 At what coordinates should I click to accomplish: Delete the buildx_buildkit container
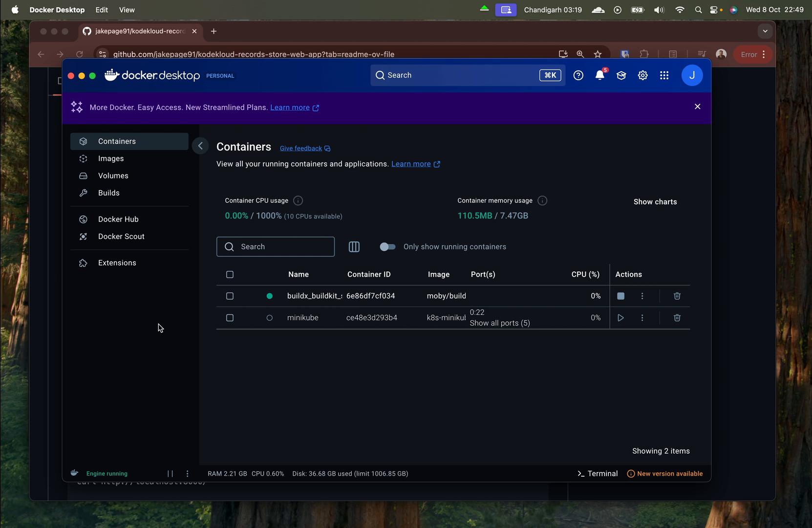(677, 296)
